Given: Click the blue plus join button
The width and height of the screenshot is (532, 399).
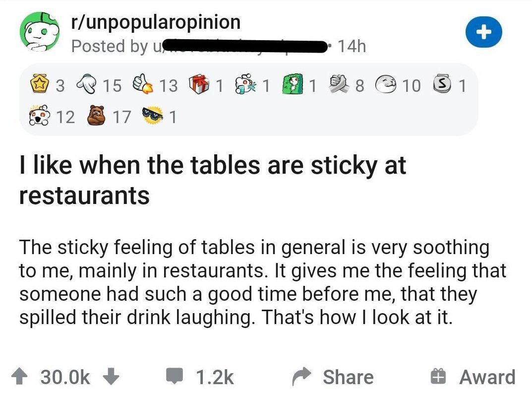Looking at the screenshot, I should click(x=484, y=33).
